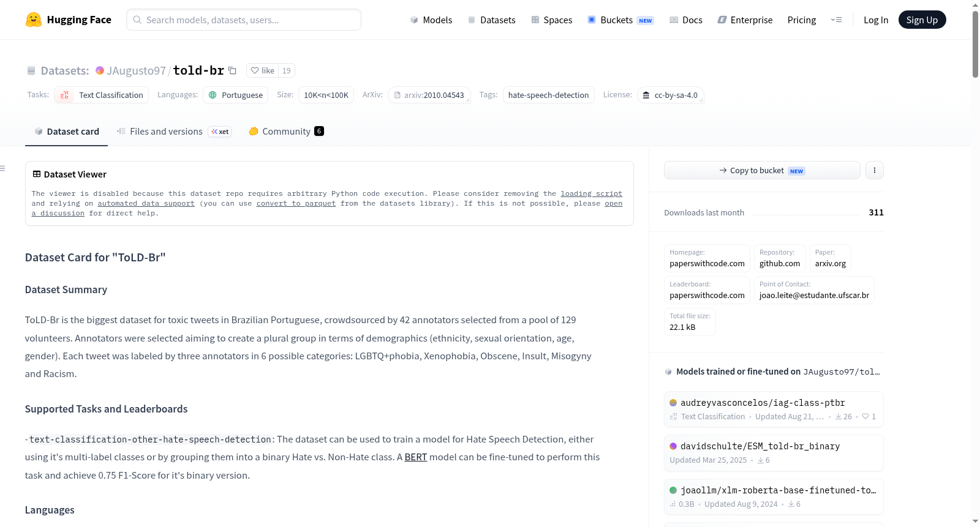Open Datasets in top navigation
This screenshot has width=980, height=527.
click(491, 20)
